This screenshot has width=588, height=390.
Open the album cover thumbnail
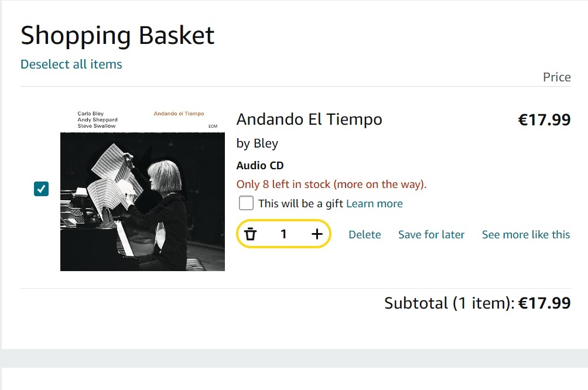(142, 189)
